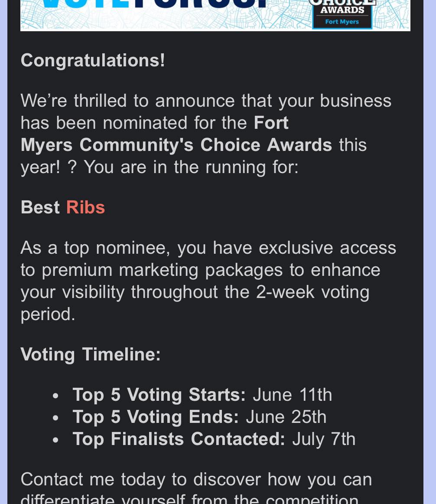Click the June 11th date
This screenshot has height=504, width=436.
click(x=293, y=395)
